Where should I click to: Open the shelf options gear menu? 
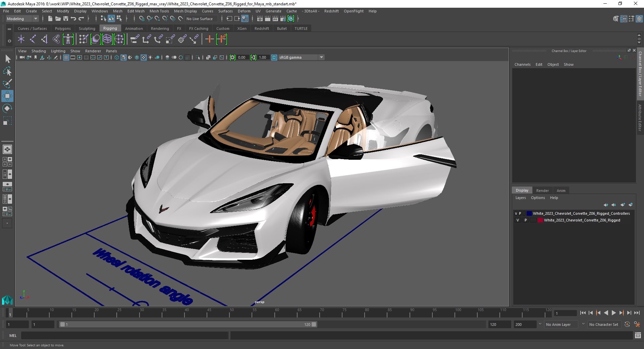click(9, 41)
